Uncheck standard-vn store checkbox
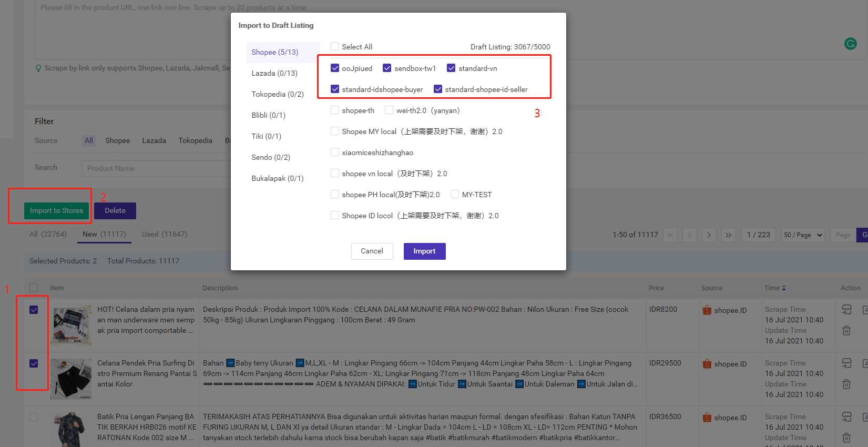 [451, 68]
